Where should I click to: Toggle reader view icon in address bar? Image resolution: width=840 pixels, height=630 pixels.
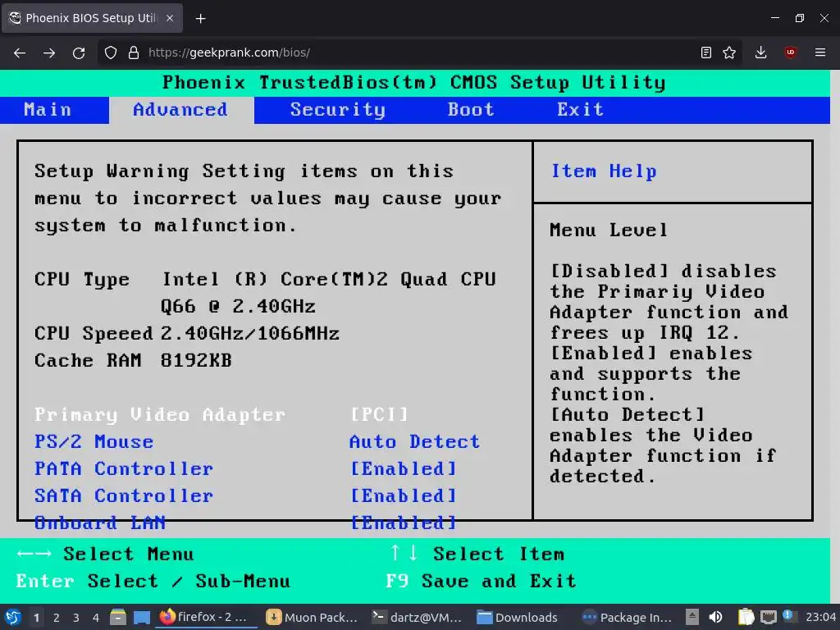pos(706,52)
